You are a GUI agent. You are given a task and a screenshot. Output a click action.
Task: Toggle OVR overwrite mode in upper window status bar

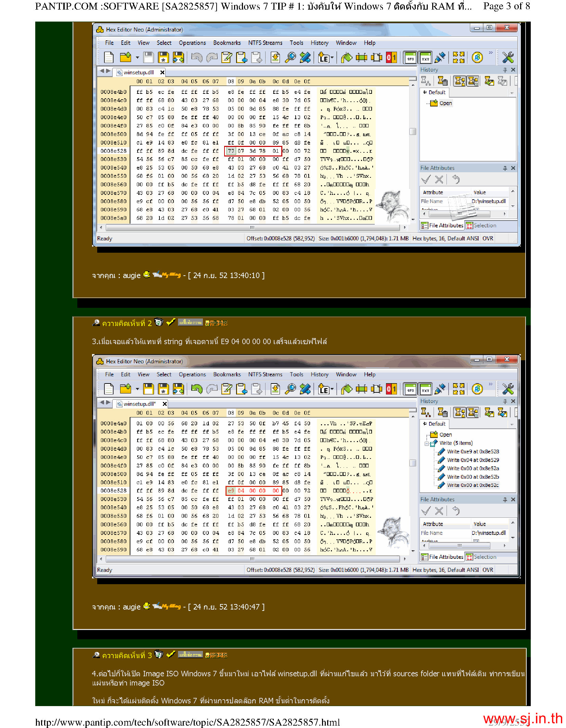click(488, 238)
